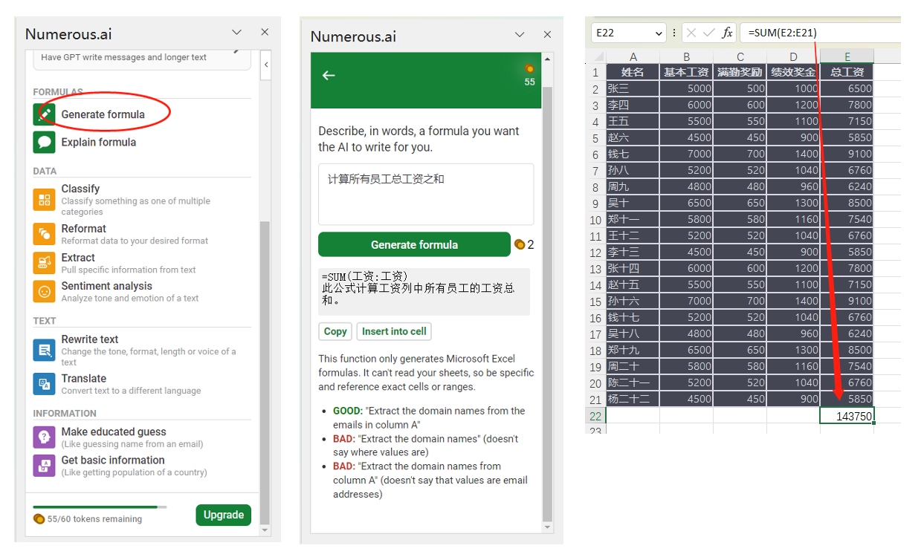Click the Have GPT write messages text box
The width and height of the screenshot is (924, 560).
tap(142, 59)
